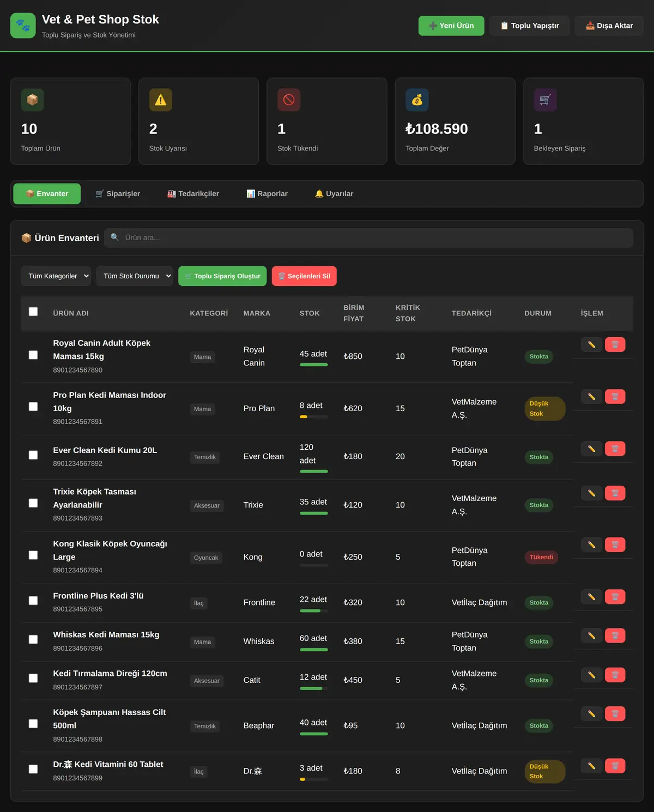The image size is (654, 812).
Task: Delete selected items with Seçilenleri Sil
Action: pyautogui.click(x=304, y=276)
